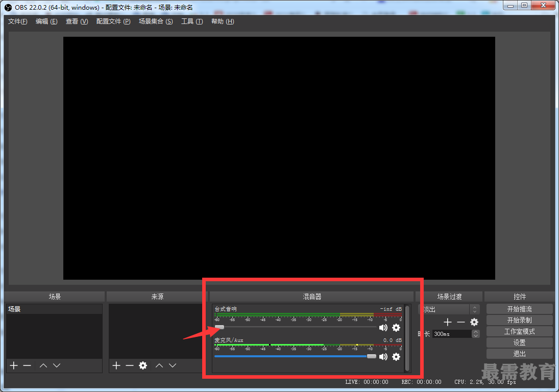Open the 编辑(E) menu
559x392 pixels.
coord(46,21)
